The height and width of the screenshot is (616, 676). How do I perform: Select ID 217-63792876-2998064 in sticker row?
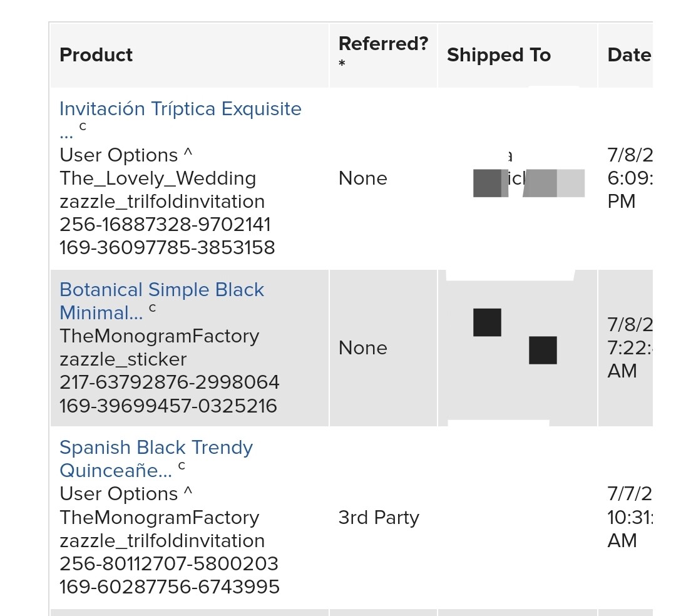coord(170,382)
